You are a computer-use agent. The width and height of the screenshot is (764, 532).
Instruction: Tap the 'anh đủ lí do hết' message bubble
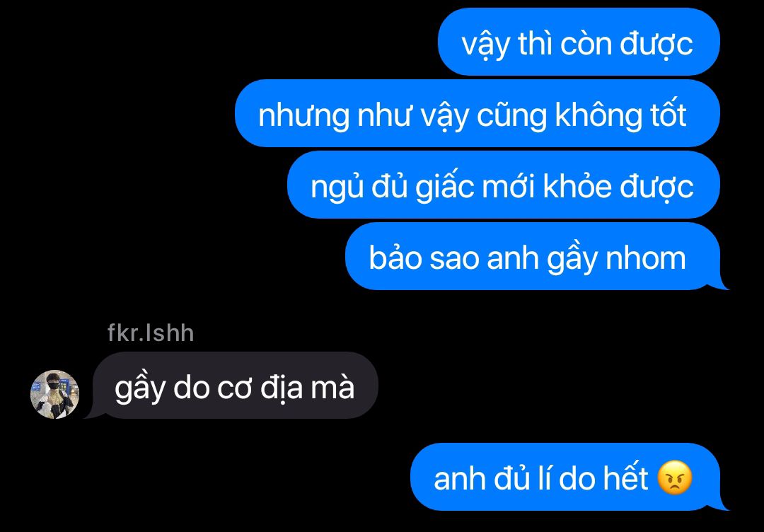click(x=565, y=478)
